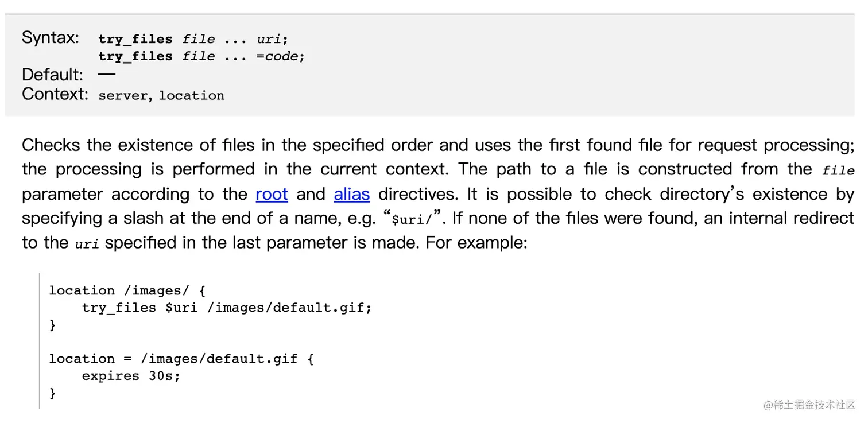The image size is (868, 423).
Task: Click the server, location context value
Action: (161, 95)
